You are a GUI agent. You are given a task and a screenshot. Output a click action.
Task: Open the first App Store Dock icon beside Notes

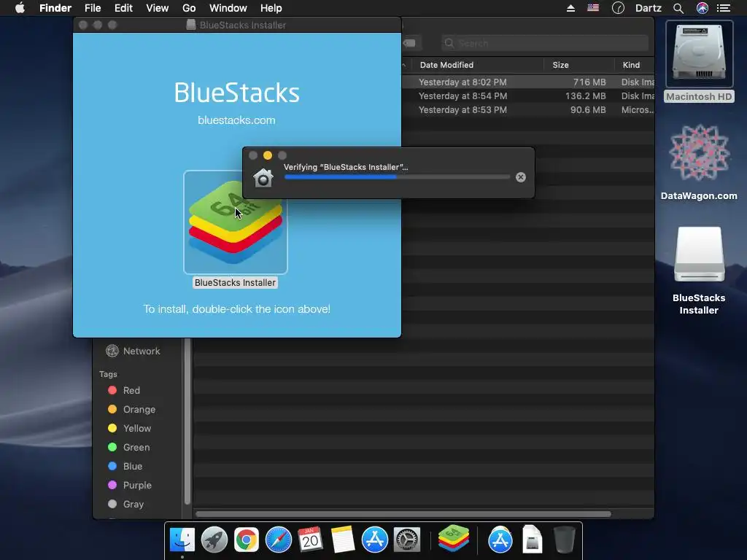(375, 540)
